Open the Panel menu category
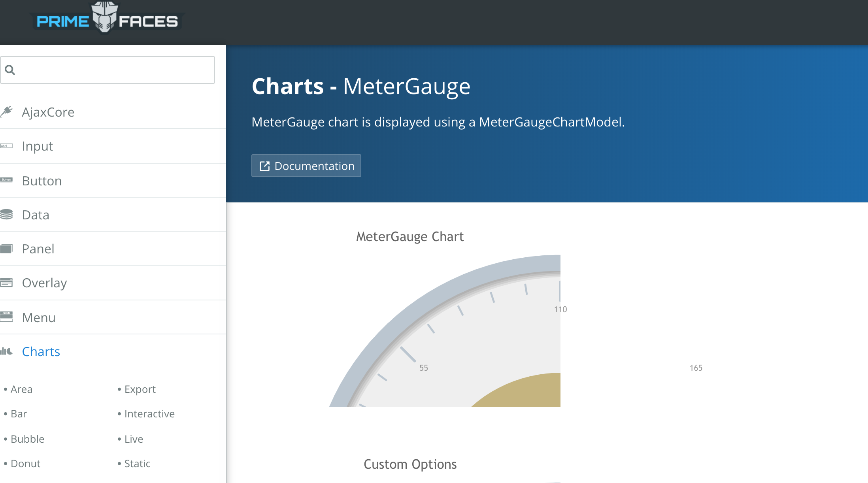The image size is (868, 483). (38, 249)
